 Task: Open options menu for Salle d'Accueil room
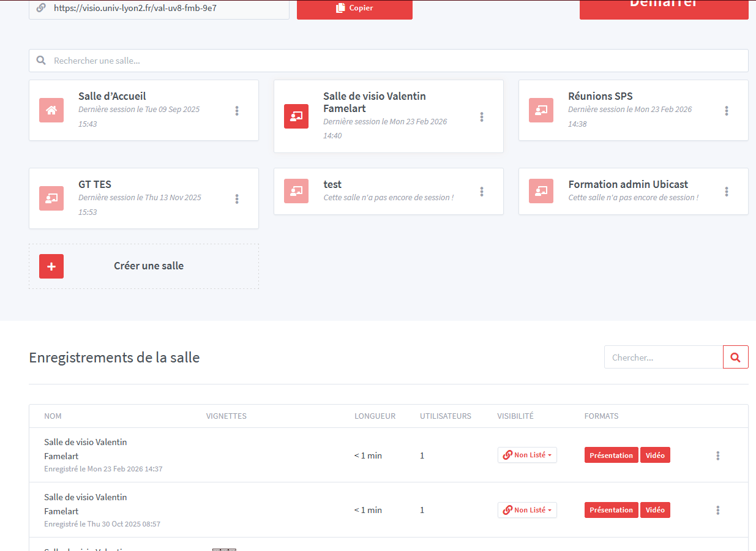coord(237,111)
